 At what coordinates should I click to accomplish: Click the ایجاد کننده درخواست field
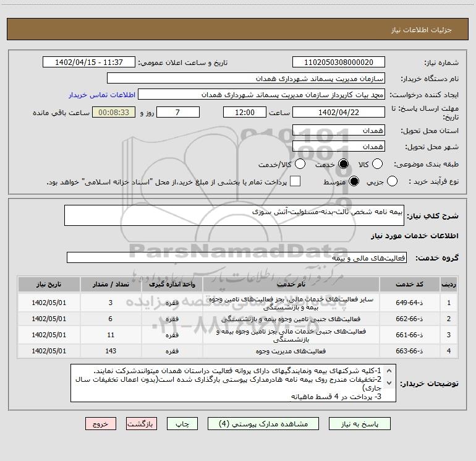point(261,95)
